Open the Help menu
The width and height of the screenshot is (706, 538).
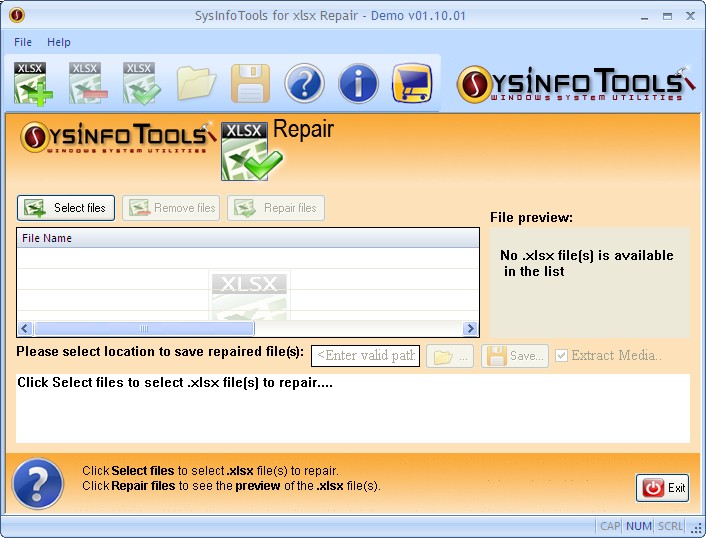click(x=59, y=42)
